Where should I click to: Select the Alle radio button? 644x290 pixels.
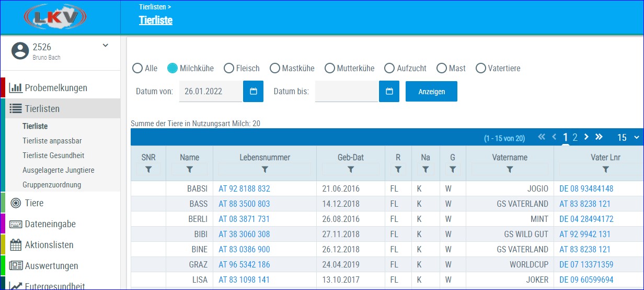[x=137, y=68]
